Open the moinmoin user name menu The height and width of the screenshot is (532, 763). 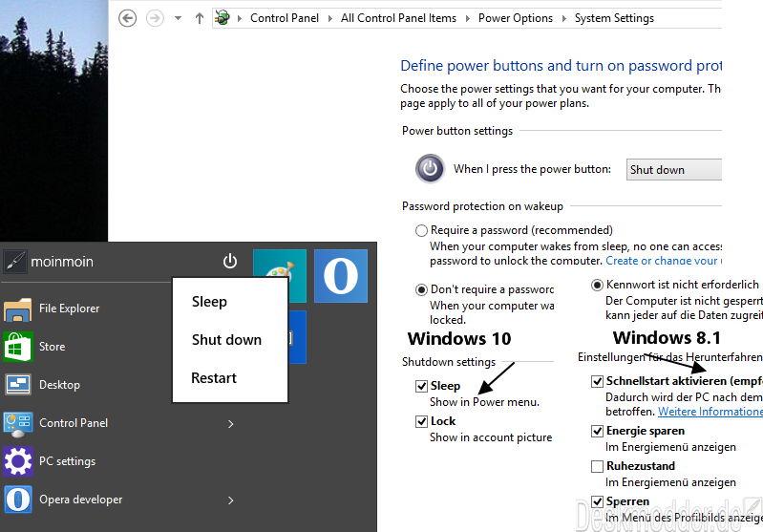pos(62,262)
